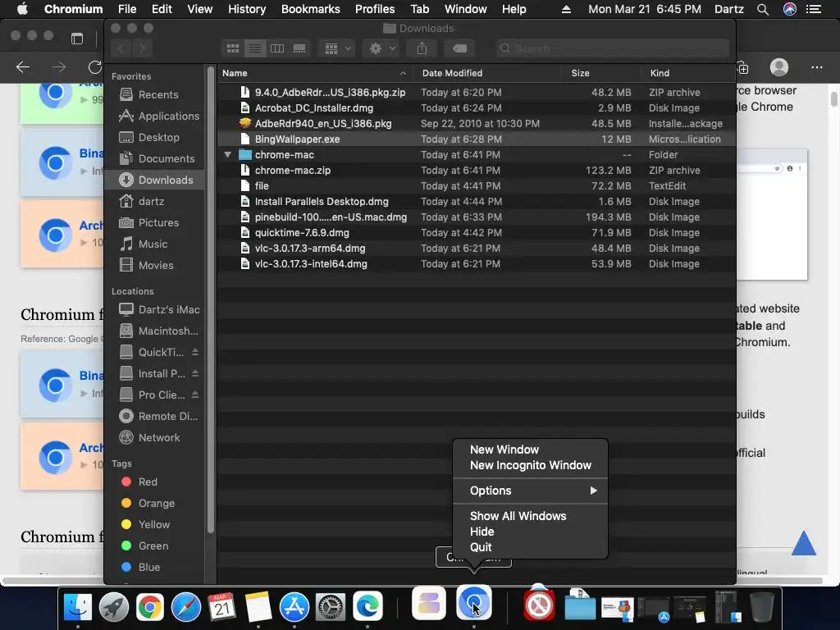The image size is (840, 630).
Task: Open the Finder Action gear dropdown
Action: (381, 48)
